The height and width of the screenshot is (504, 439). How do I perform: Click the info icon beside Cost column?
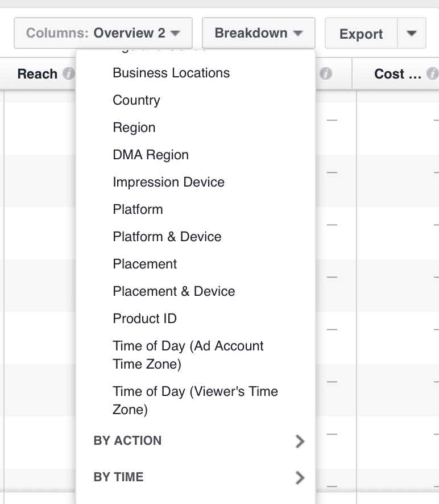pyautogui.click(x=432, y=74)
